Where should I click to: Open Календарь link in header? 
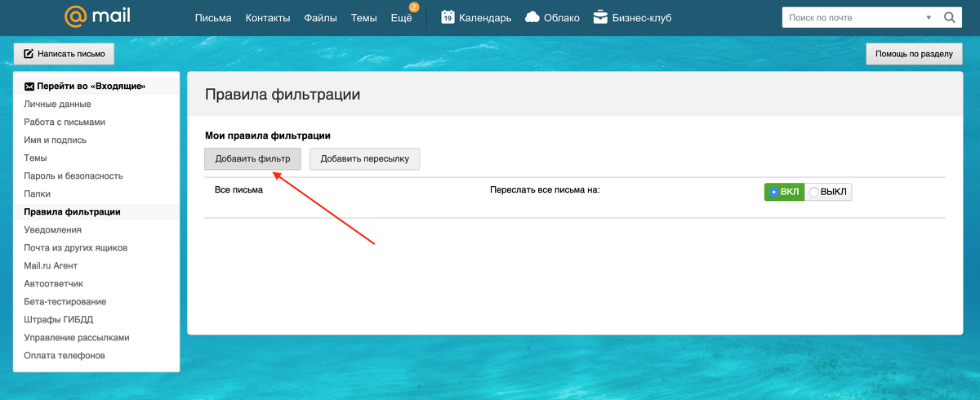(485, 18)
